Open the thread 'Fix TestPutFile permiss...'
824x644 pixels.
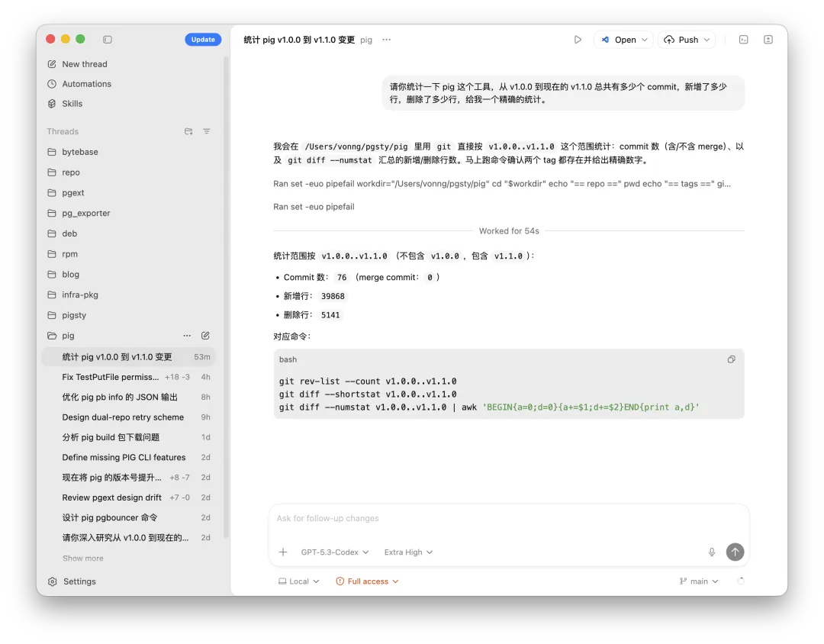tap(109, 376)
